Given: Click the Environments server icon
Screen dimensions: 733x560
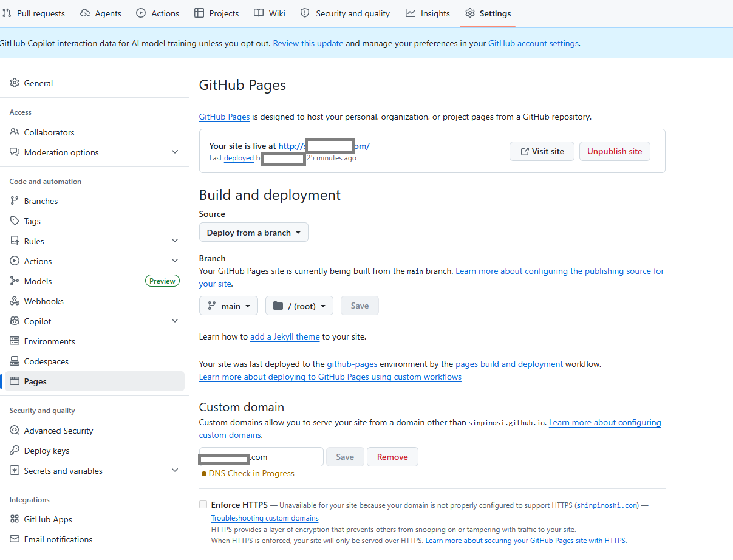Looking at the screenshot, I should click(15, 341).
